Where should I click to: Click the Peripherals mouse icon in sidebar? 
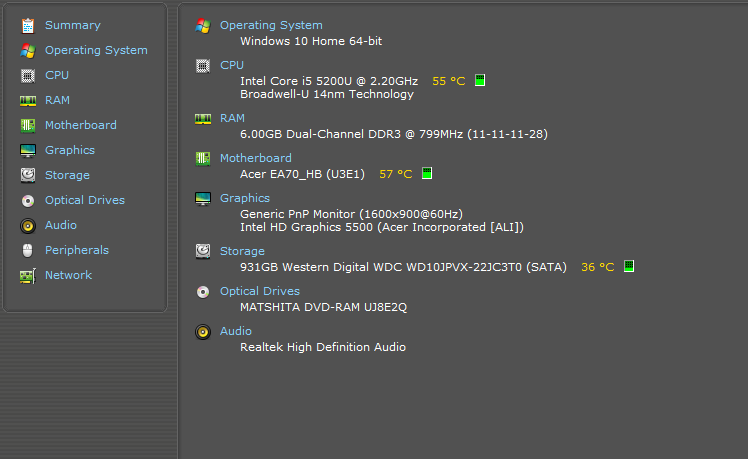click(27, 250)
